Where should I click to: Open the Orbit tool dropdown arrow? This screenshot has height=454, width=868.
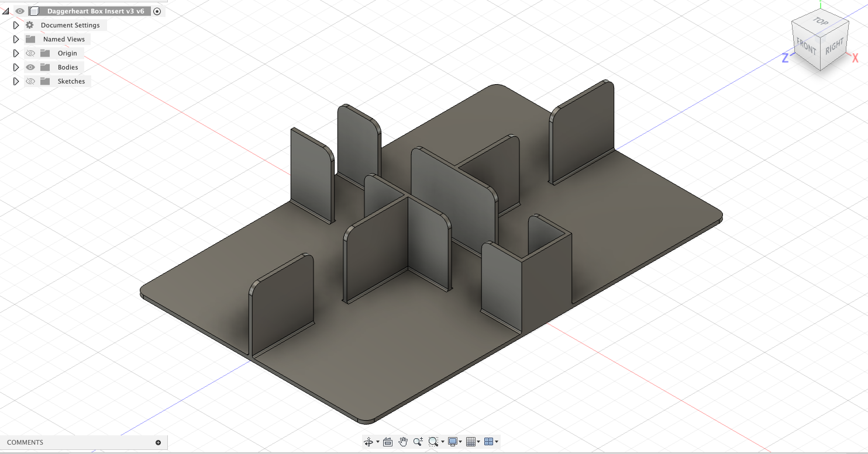(378, 442)
